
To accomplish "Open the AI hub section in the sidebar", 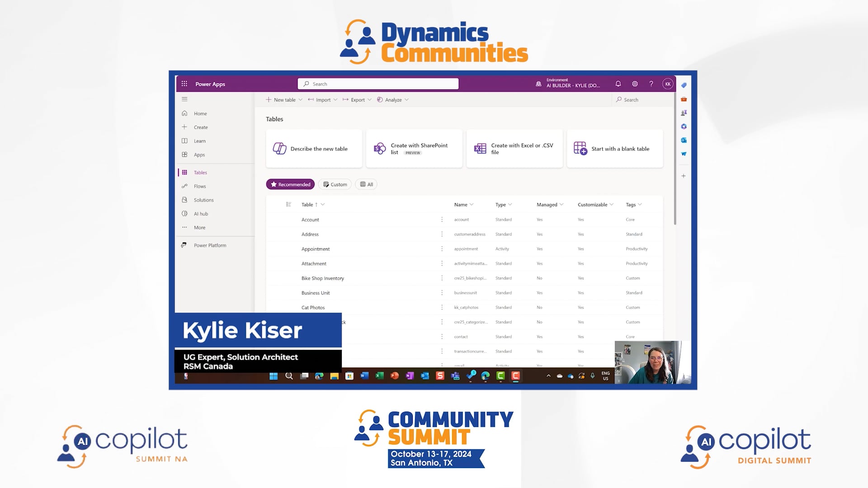I will point(200,213).
